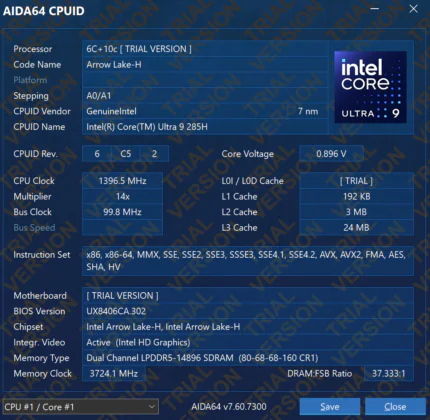Click the Multiplier value 14x
Image resolution: width=430 pixels, height=420 pixels.
coord(122,197)
